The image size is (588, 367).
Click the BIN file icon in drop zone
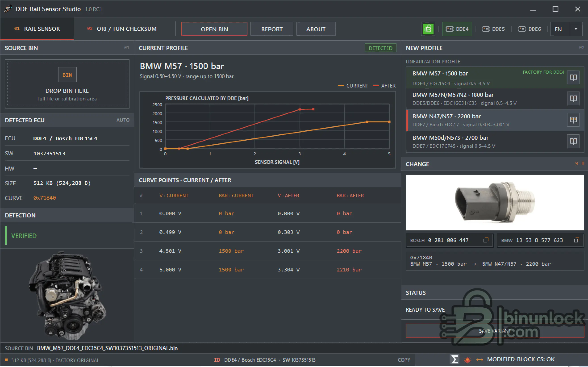pos(67,75)
